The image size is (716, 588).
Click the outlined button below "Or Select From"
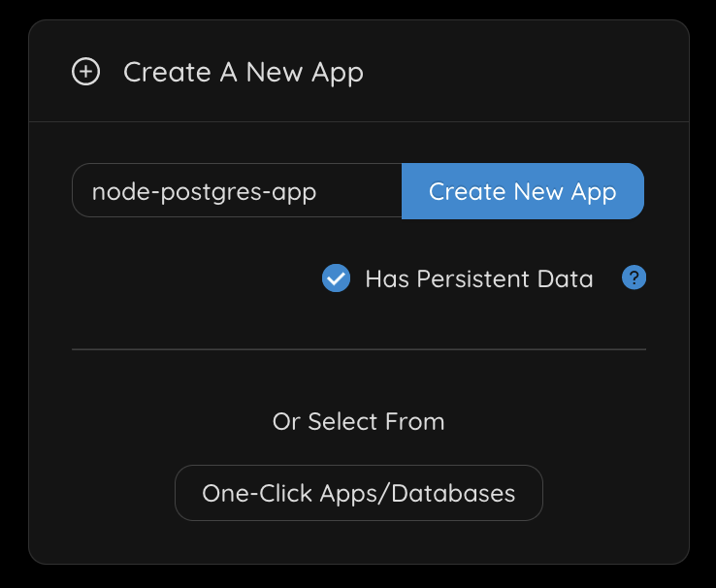click(x=358, y=493)
